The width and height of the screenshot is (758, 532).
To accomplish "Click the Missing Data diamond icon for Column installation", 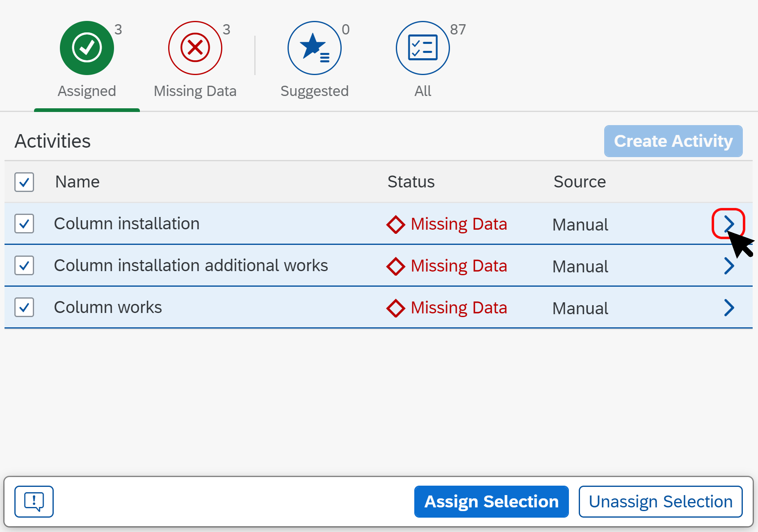I will [396, 224].
